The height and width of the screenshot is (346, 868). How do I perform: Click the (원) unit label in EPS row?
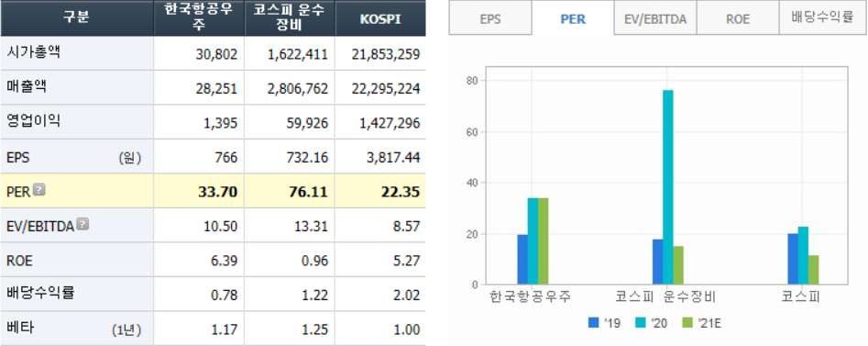click(130, 158)
